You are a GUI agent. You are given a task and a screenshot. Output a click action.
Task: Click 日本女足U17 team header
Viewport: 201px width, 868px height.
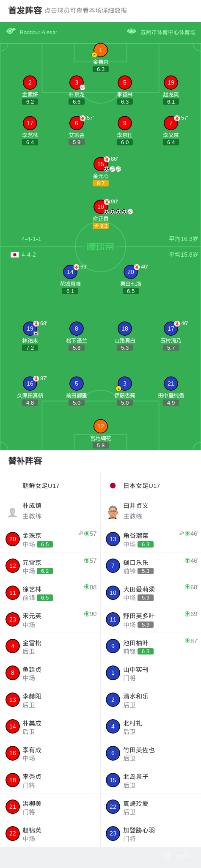click(151, 485)
